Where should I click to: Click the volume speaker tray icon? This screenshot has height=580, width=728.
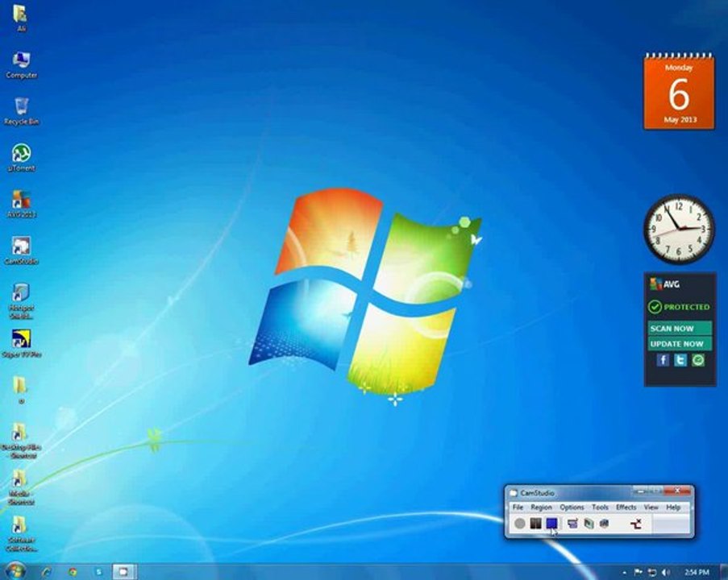666,573
